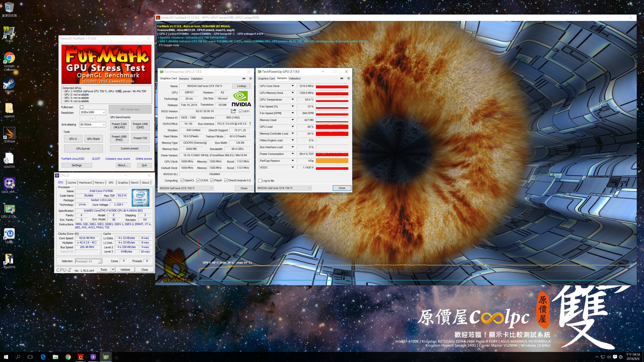644x362 pixels.
Task: Click PerfCap Reason orange bar
Action: point(332,161)
